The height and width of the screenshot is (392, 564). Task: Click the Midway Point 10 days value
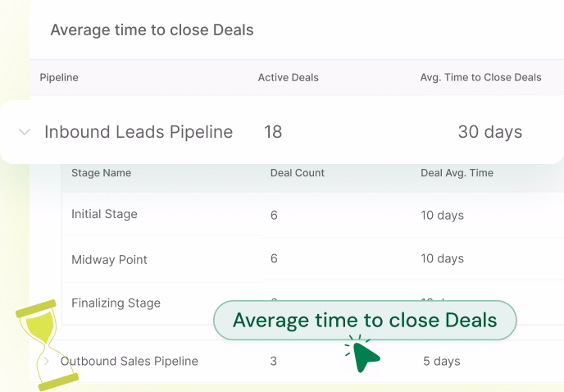point(442,258)
